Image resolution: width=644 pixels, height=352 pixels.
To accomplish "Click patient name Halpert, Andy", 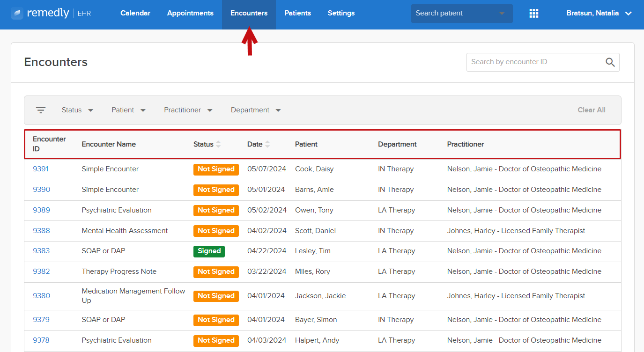I will point(317,340).
